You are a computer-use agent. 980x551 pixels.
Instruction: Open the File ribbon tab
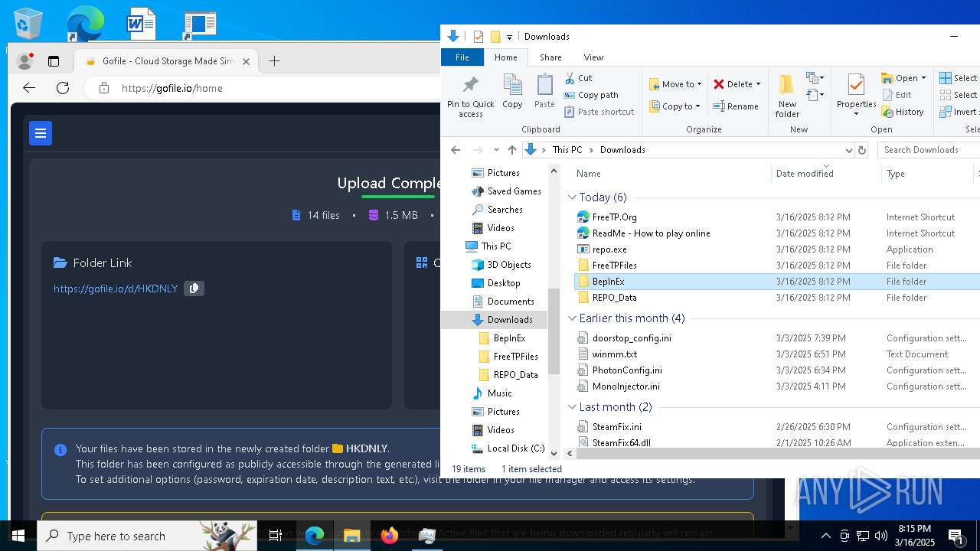(462, 57)
